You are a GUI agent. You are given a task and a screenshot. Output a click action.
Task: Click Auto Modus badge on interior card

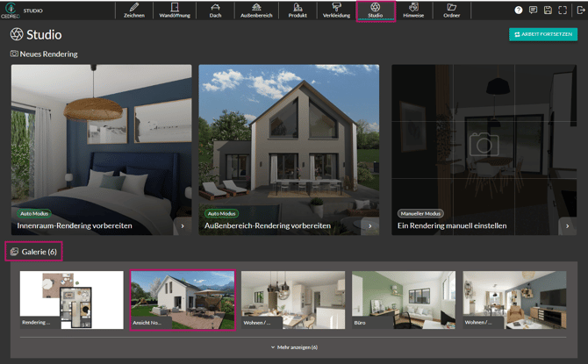click(x=33, y=213)
